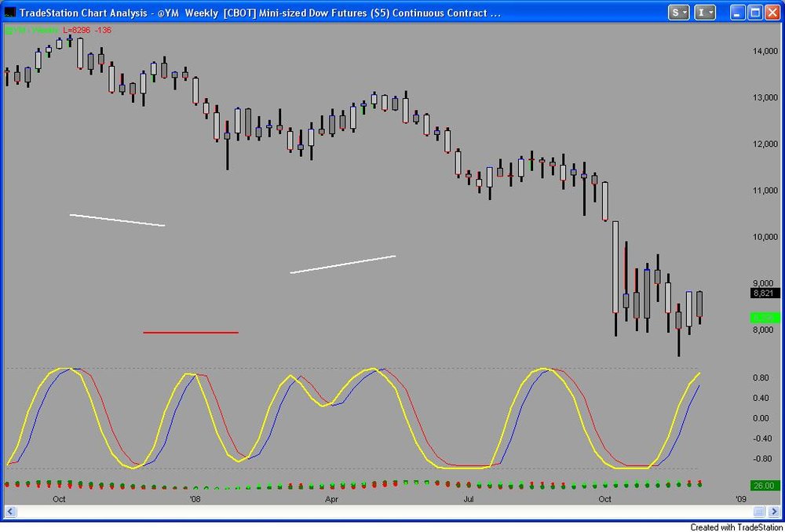785x532 pixels.
Task: Click the 11,000 price axis label
Action: [765, 191]
